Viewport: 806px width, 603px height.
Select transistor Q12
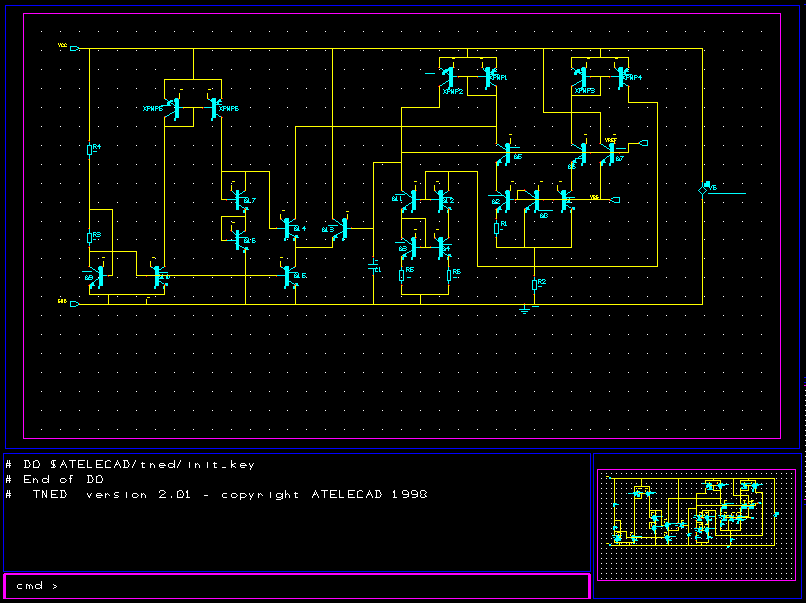[442, 199]
